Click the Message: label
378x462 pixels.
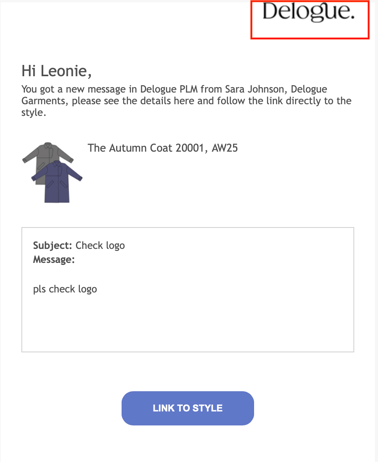pyautogui.click(x=54, y=260)
